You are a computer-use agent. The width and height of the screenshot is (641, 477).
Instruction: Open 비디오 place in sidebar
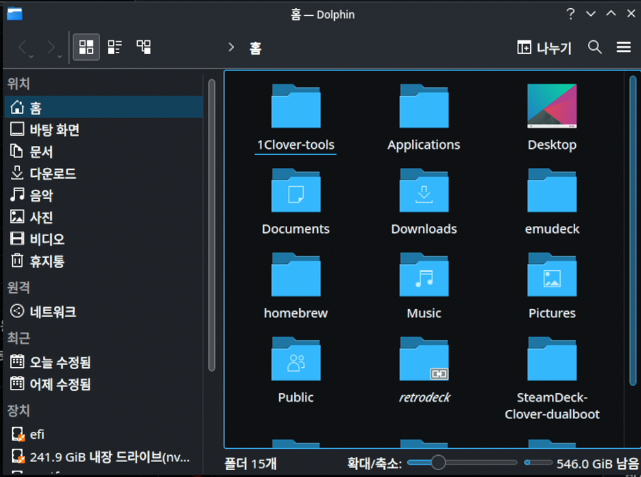point(104,239)
